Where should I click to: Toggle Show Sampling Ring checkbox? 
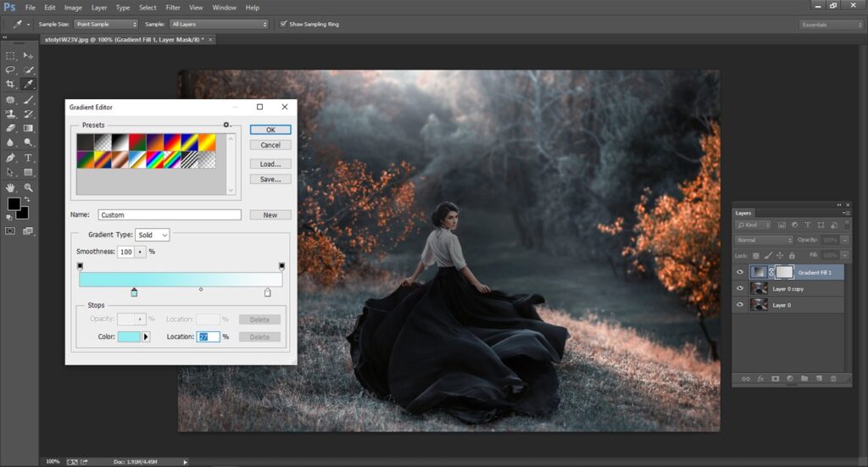click(x=283, y=24)
